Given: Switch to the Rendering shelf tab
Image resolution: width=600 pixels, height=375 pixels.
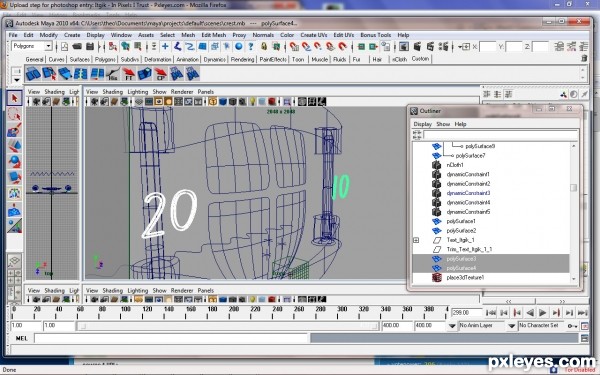Looking at the screenshot, I should click(242, 59).
